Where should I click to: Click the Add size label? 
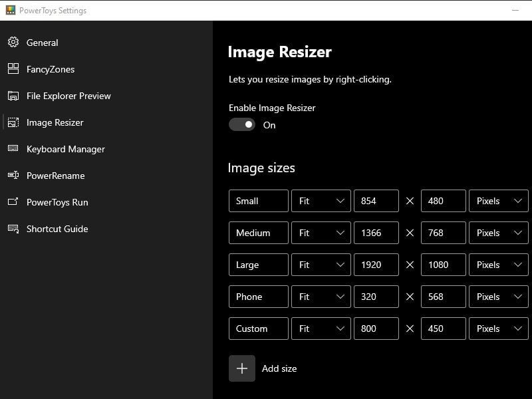pyautogui.click(x=279, y=368)
